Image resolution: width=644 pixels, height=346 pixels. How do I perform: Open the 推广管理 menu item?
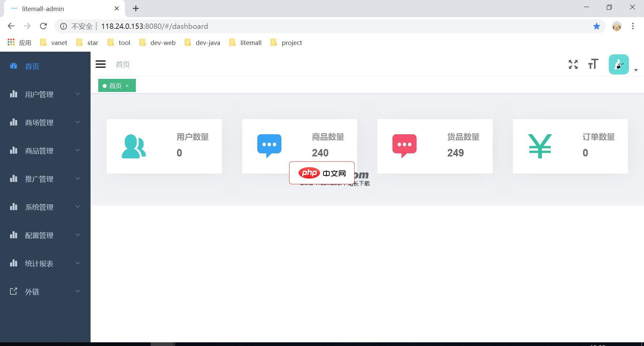click(39, 179)
